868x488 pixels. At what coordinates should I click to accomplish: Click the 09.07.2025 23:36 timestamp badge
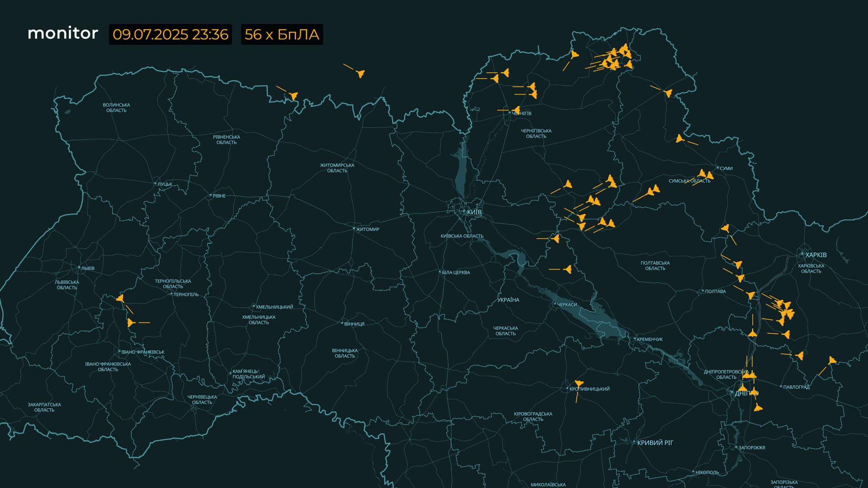[170, 35]
